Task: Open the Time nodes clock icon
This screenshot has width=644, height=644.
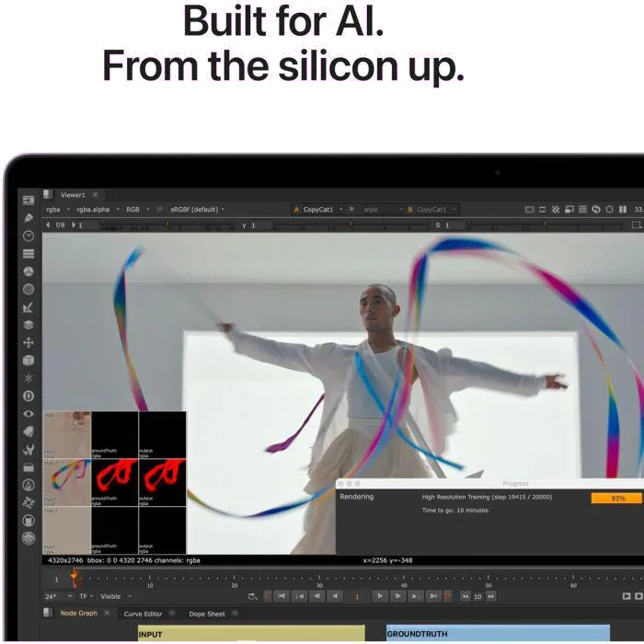Action: [x=29, y=236]
